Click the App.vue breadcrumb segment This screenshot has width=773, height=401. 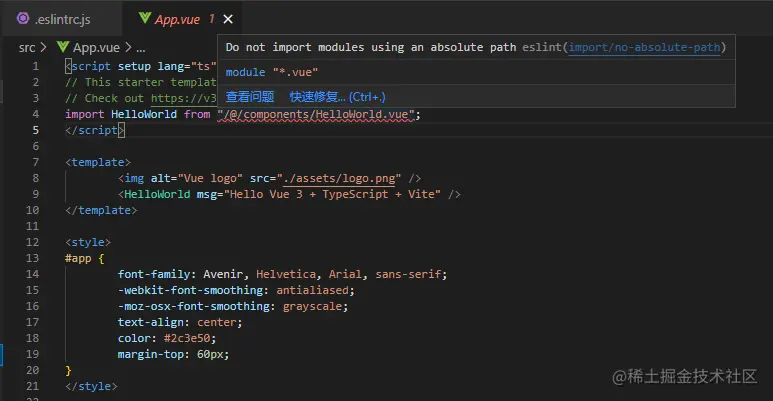(96, 47)
